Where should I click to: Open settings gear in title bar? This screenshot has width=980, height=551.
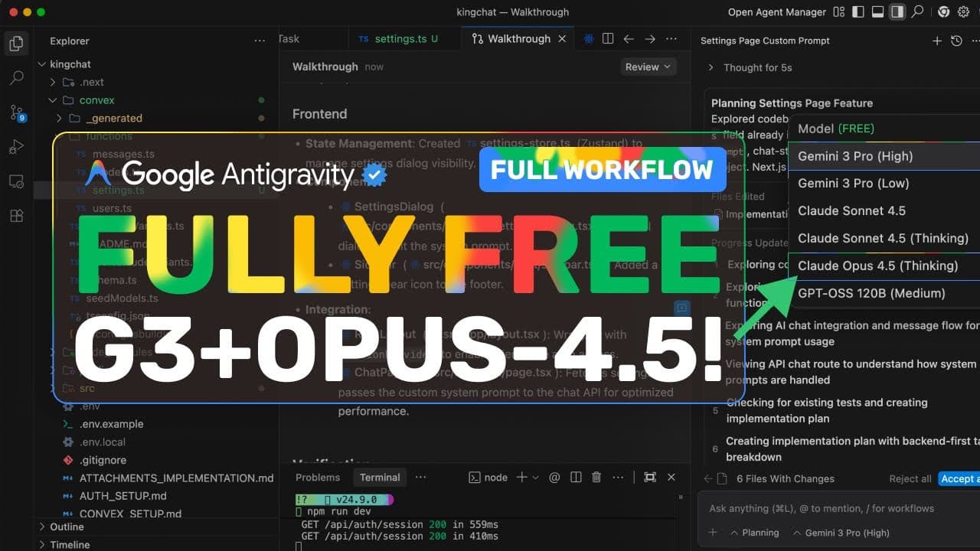[963, 12]
